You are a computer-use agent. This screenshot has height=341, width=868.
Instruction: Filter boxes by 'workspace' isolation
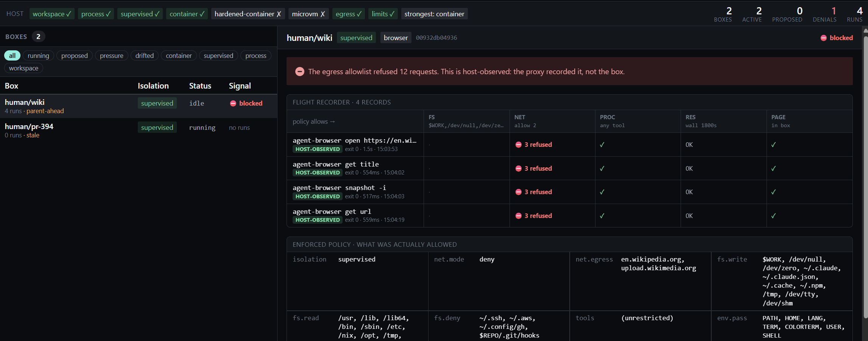click(23, 68)
